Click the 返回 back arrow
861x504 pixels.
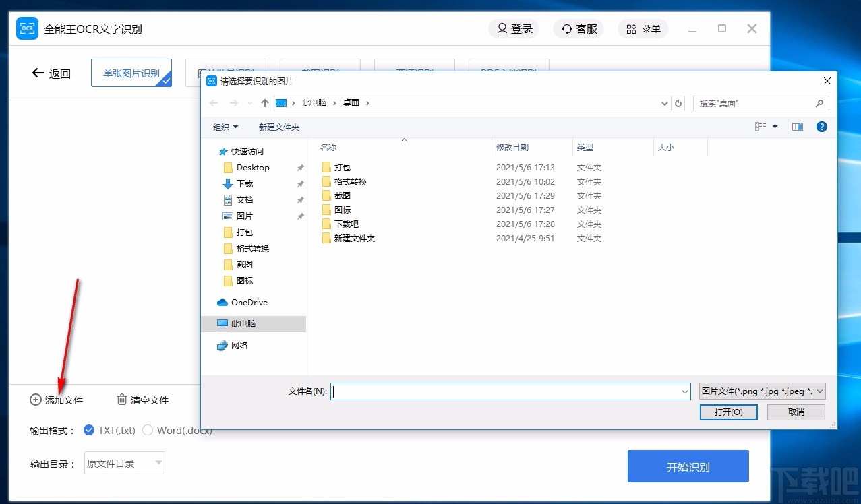click(38, 73)
